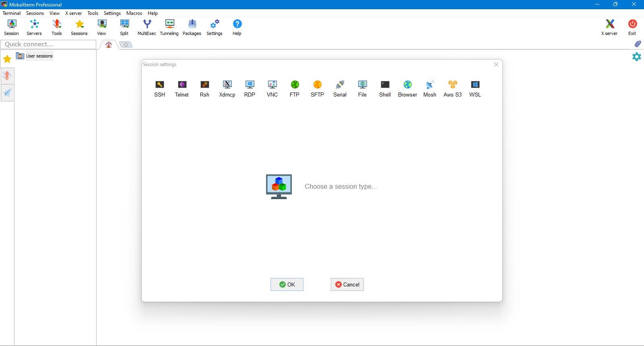Open the Macros menu
The image size is (644, 346).
tap(134, 13)
